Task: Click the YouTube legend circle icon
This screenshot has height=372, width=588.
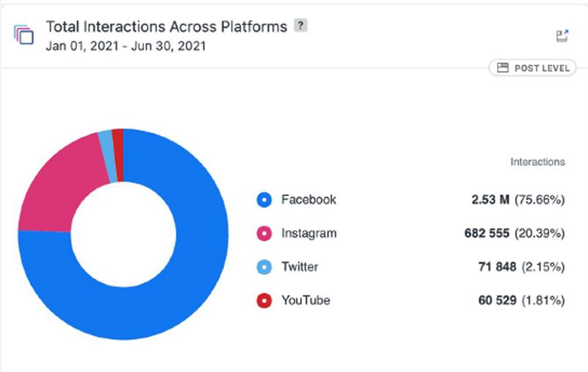Action: [x=264, y=301]
